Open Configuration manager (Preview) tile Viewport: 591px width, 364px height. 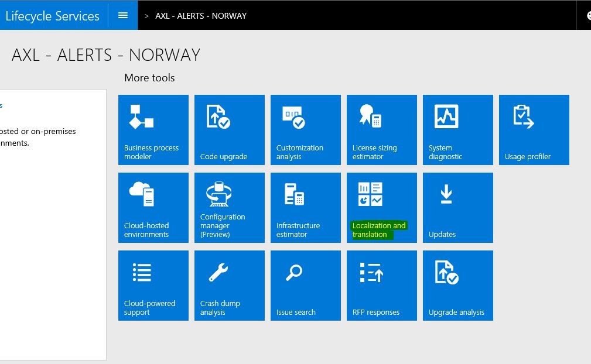point(230,208)
